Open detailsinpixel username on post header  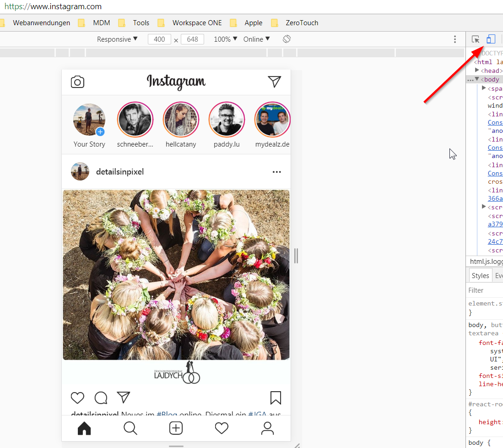pos(120,172)
